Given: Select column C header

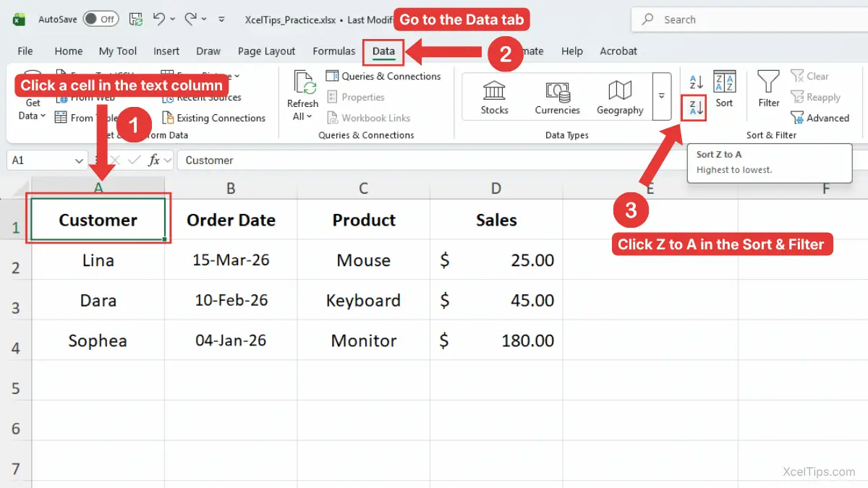Looking at the screenshot, I should point(364,189).
